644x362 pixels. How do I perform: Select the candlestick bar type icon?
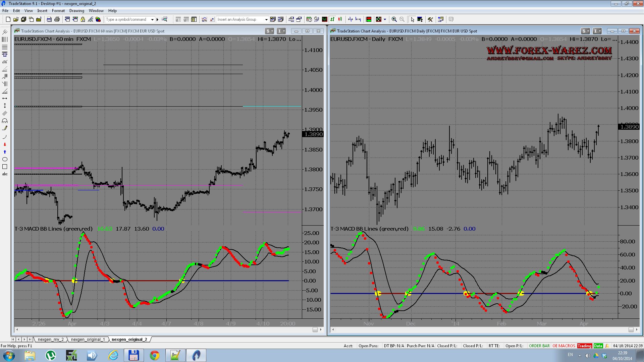click(x=340, y=19)
